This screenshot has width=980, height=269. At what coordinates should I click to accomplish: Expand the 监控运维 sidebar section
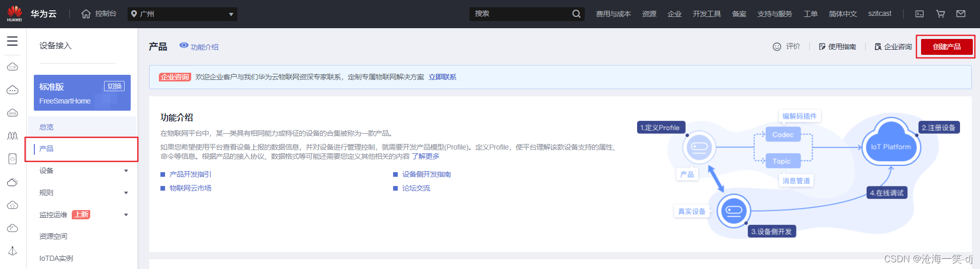(x=83, y=215)
